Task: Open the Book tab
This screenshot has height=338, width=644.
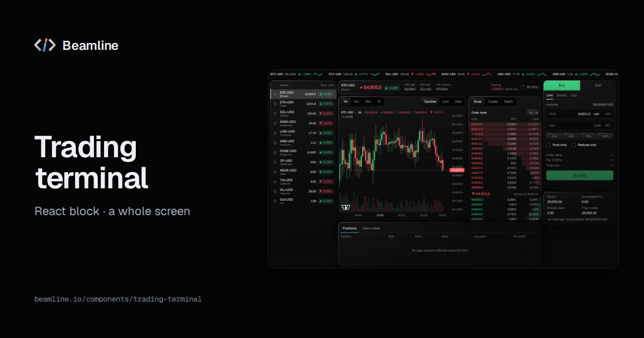Action: (478, 101)
